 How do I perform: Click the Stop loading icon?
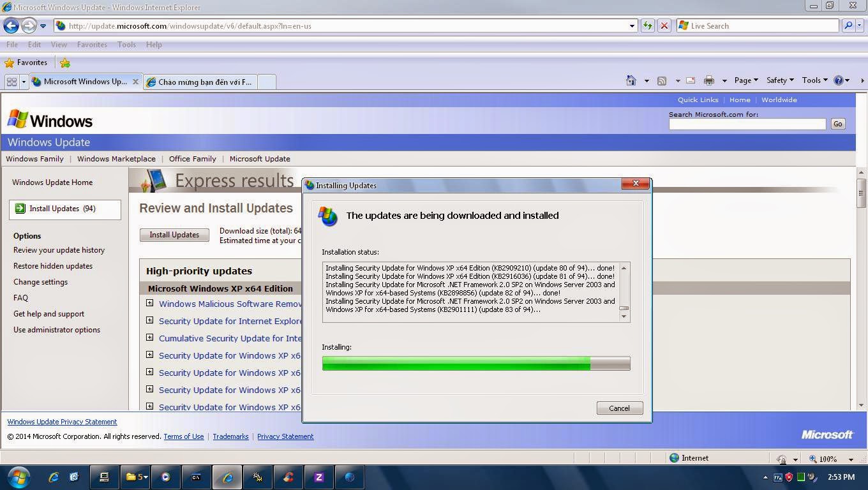coord(664,26)
